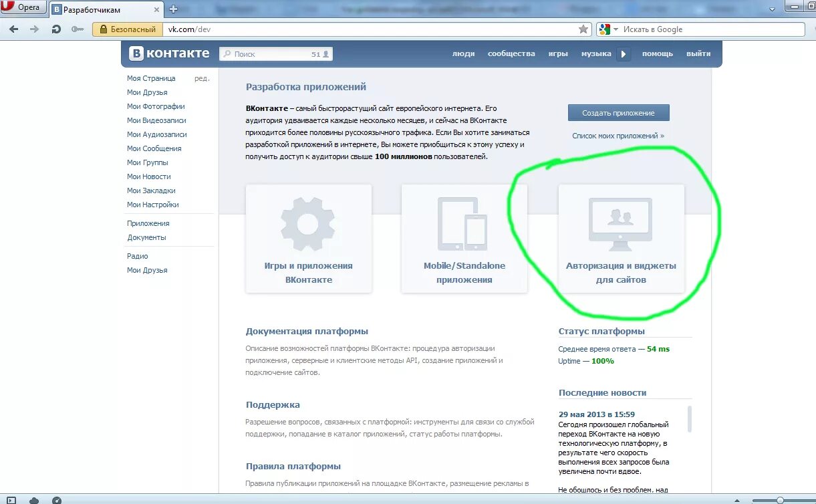Edit profile via ред. link
The height and width of the screenshot is (504, 816).
pos(202,78)
